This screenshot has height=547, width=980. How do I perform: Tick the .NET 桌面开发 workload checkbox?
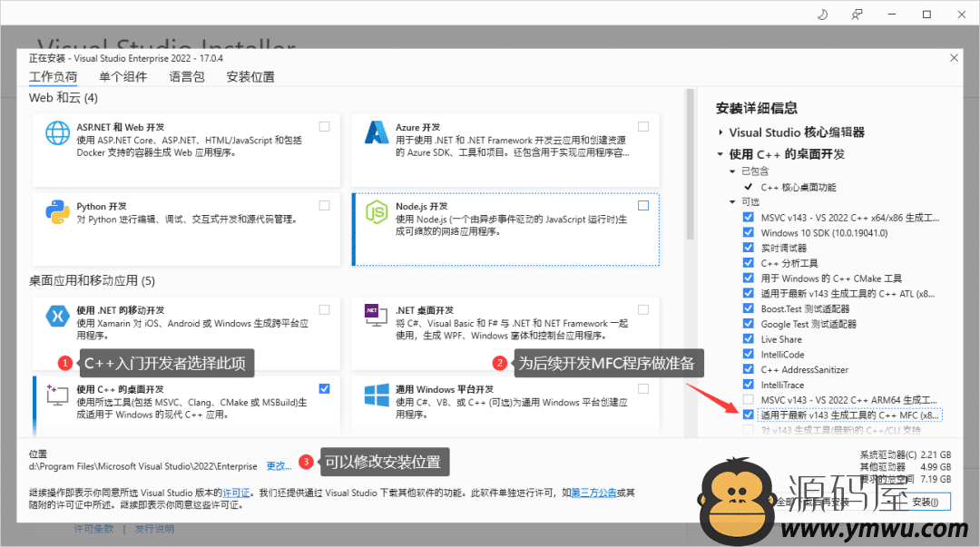pos(643,310)
